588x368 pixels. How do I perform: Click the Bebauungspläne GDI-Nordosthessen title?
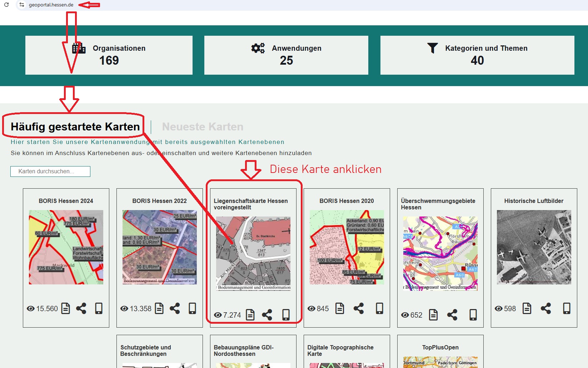[x=244, y=350]
